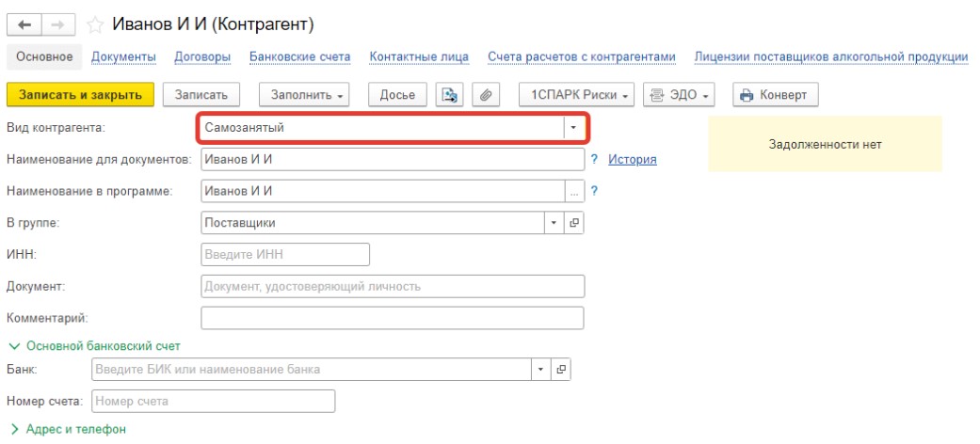Expand the Адрес и телефон section
Screen dimensions: 980x444
pos(68,429)
